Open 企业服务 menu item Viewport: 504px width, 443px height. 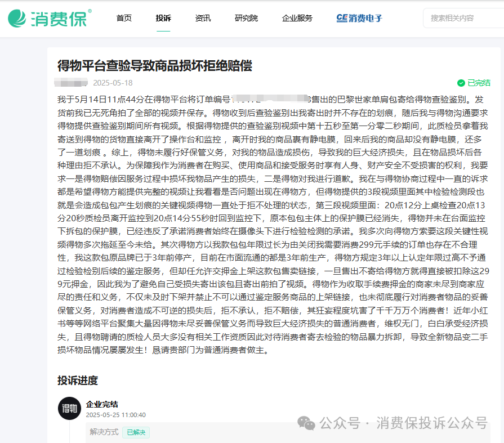point(297,19)
